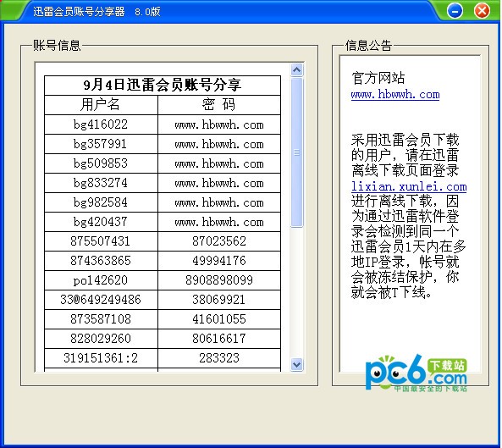Click the 迅雷会员账号分享器 title bar text
The width and height of the screenshot is (502, 448).
(79, 12)
